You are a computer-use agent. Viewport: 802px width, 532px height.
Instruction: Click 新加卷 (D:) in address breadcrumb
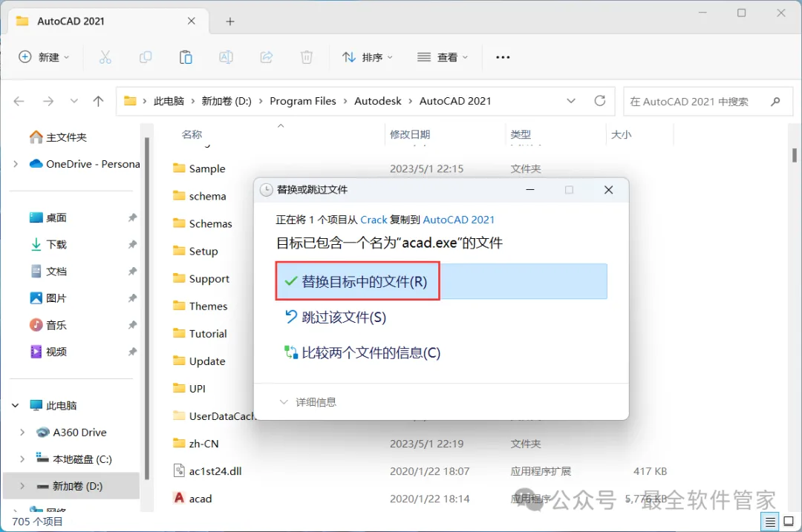[x=226, y=101]
